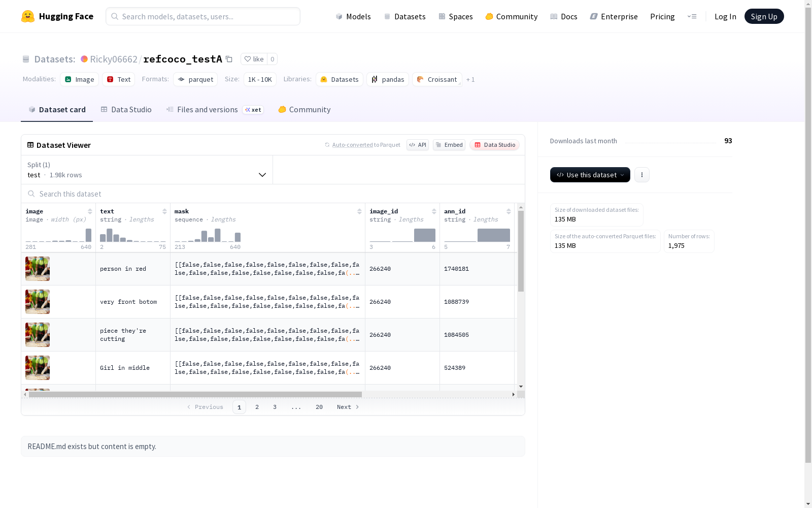Open the dataset Community tab

(x=304, y=110)
